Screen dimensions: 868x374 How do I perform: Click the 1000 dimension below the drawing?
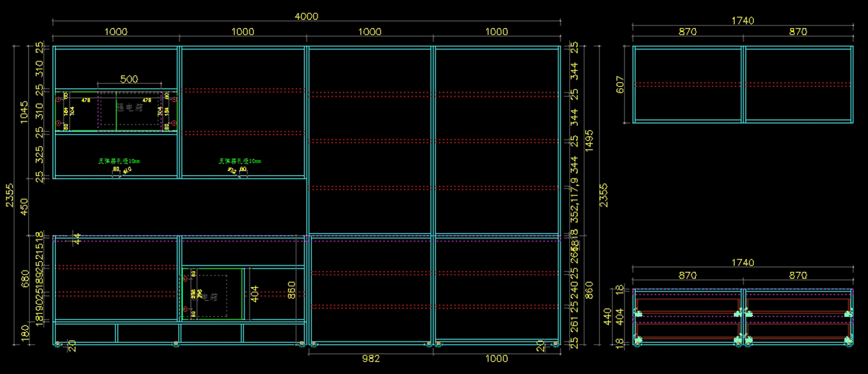pyautogui.click(x=496, y=359)
